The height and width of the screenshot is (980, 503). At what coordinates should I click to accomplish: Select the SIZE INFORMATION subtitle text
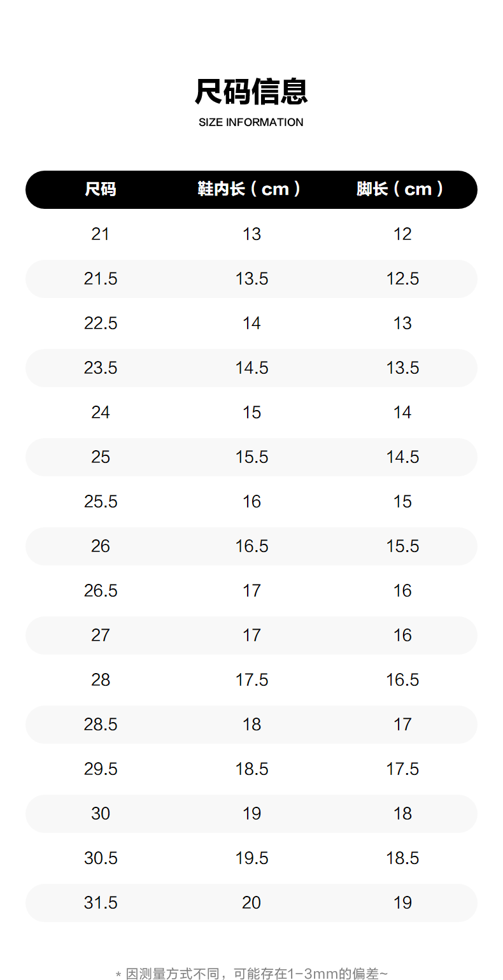click(251, 122)
